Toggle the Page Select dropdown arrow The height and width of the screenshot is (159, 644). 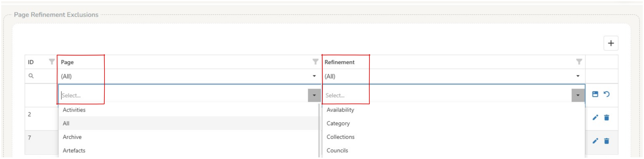pos(314,95)
